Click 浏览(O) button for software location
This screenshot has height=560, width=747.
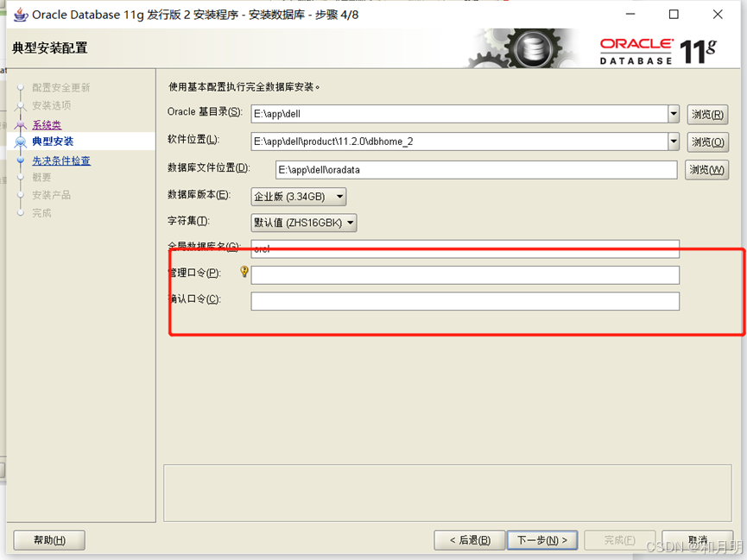707,142
